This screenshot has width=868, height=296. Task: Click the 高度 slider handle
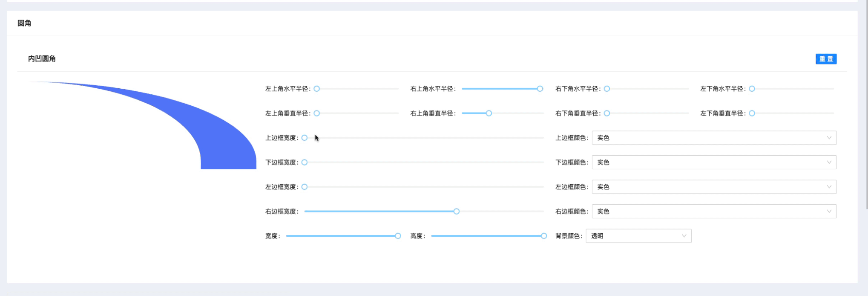[x=544, y=236]
